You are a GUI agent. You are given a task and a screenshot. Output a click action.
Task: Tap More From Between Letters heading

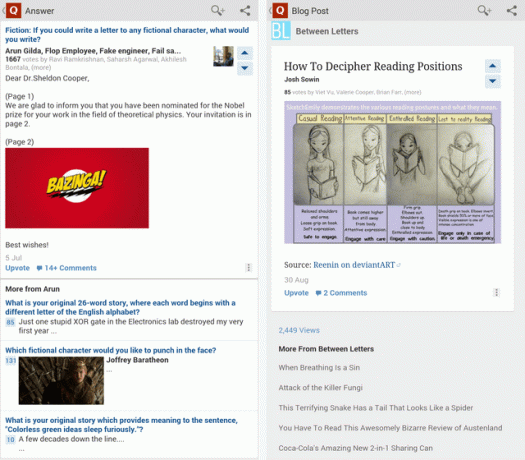point(326,349)
